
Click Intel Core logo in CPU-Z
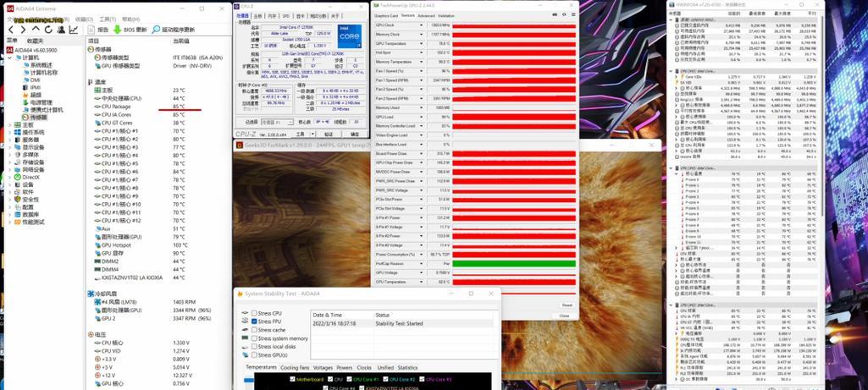pos(349,36)
